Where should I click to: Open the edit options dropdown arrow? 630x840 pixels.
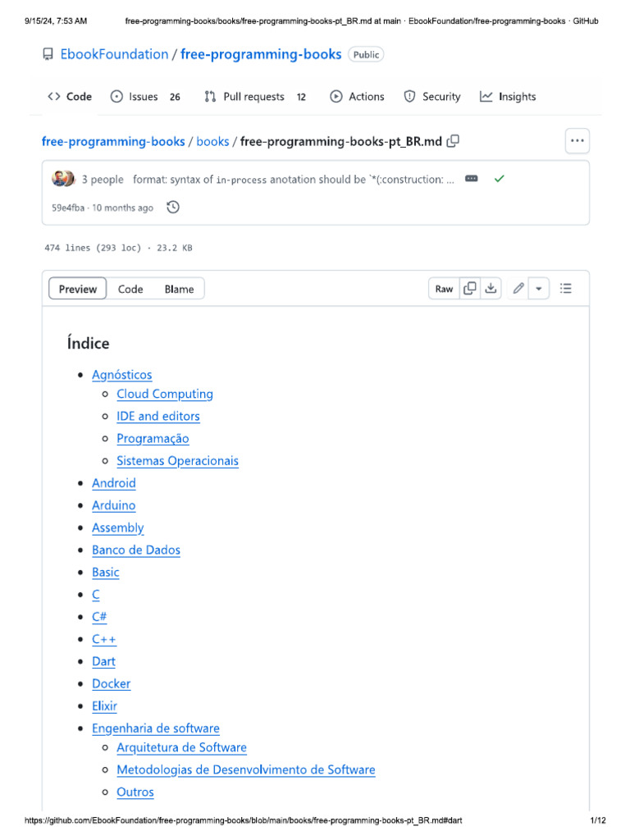(x=539, y=289)
